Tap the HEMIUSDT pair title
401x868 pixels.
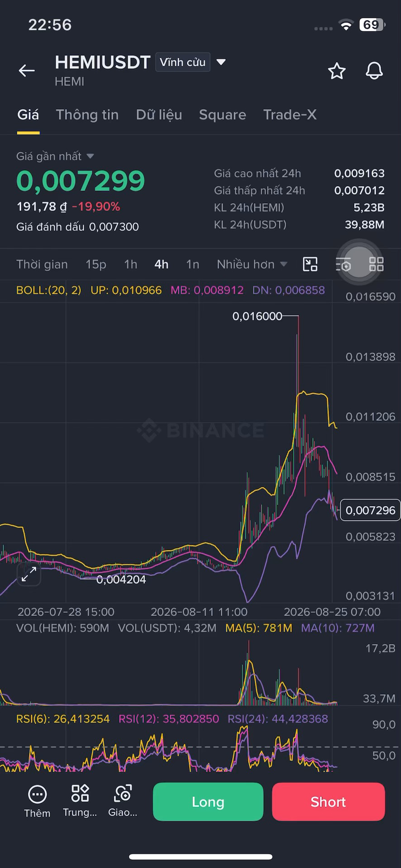point(103,62)
